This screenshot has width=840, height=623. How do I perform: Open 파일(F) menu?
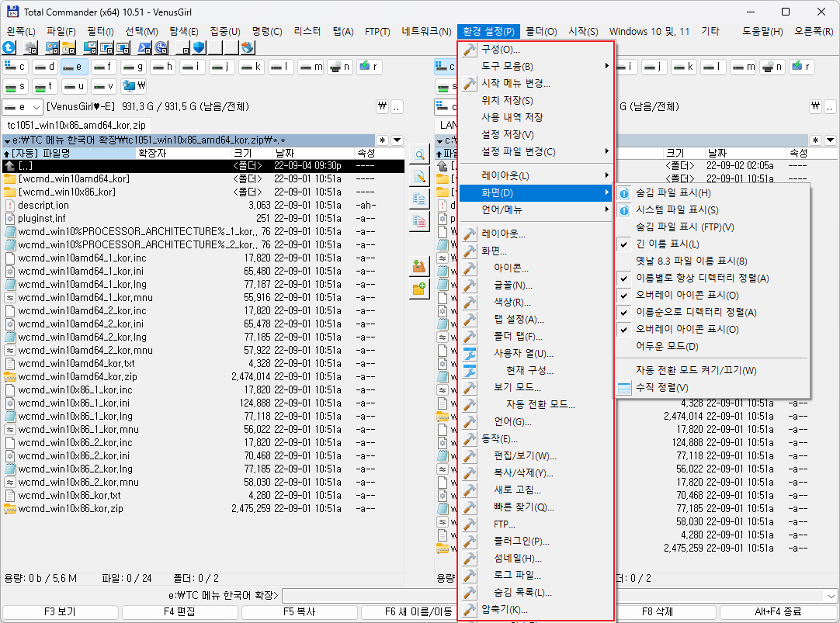tap(61, 32)
